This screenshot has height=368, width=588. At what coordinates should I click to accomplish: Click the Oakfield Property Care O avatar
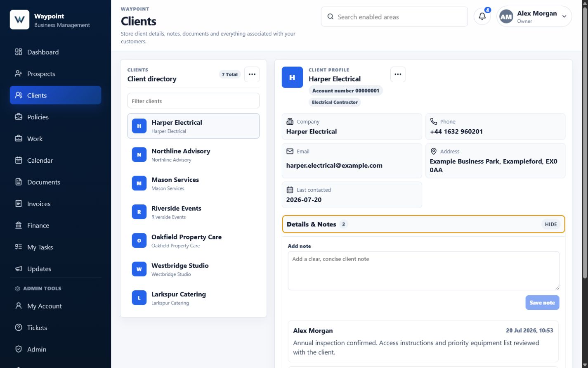pyautogui.click(x=139, y=240)
